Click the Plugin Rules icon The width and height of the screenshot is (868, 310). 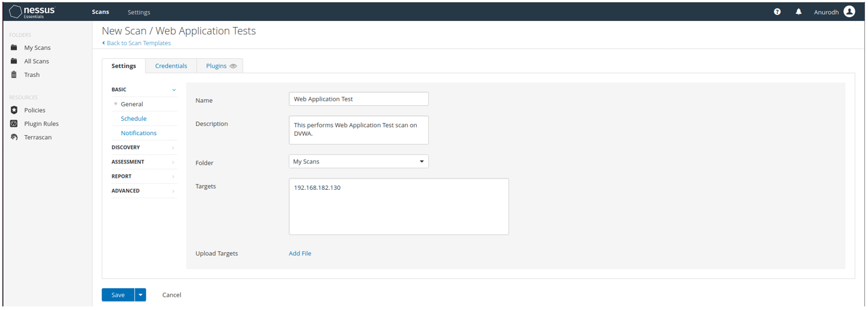tap(14, 124)
